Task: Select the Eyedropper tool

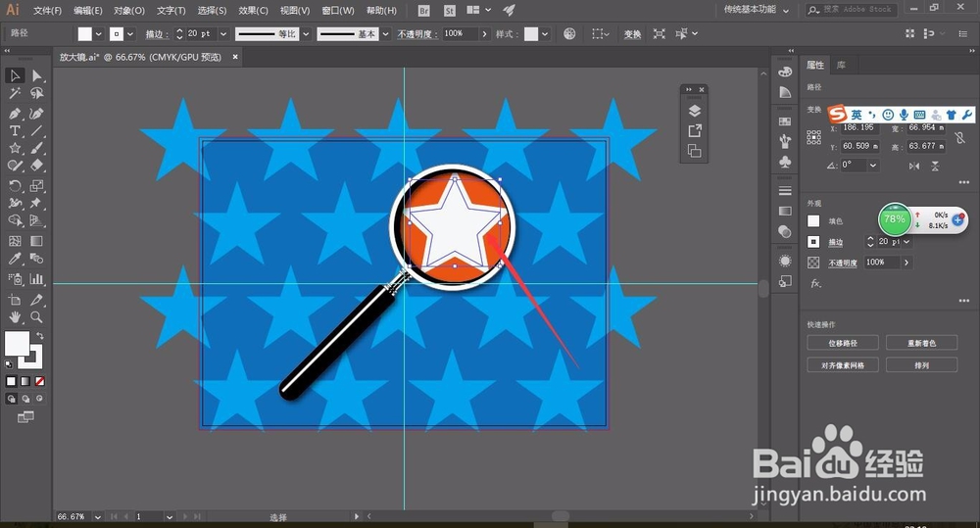Action: click(x=15, y=259)
